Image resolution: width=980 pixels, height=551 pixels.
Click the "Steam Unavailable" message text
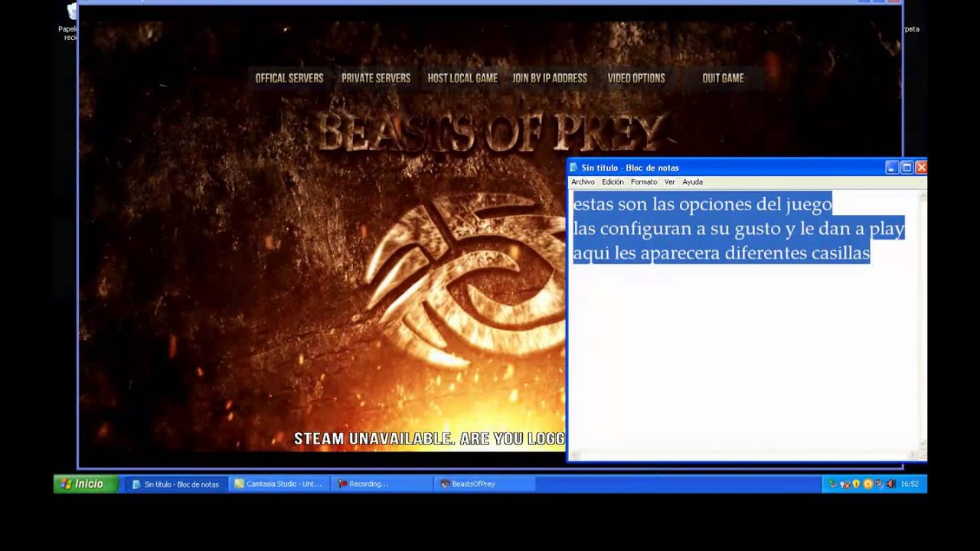coord(430,439)
